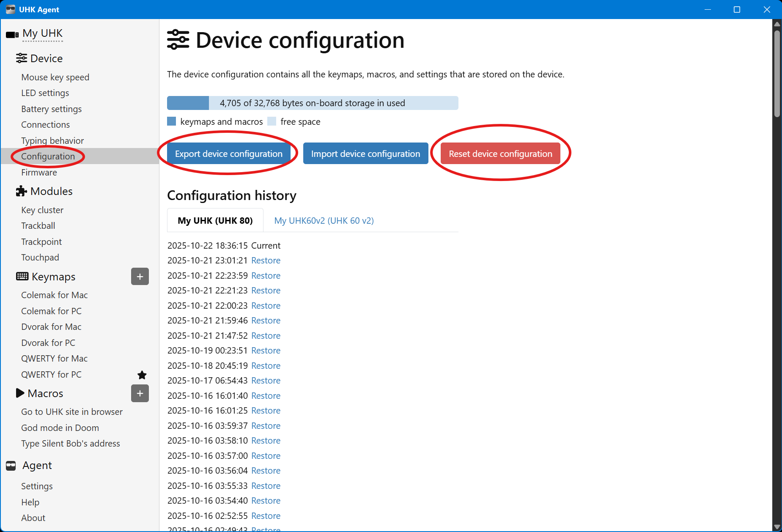The image size is (782, 532).
Task: Click the keyboard icon beside Keymaps
Action: [22, 277]
